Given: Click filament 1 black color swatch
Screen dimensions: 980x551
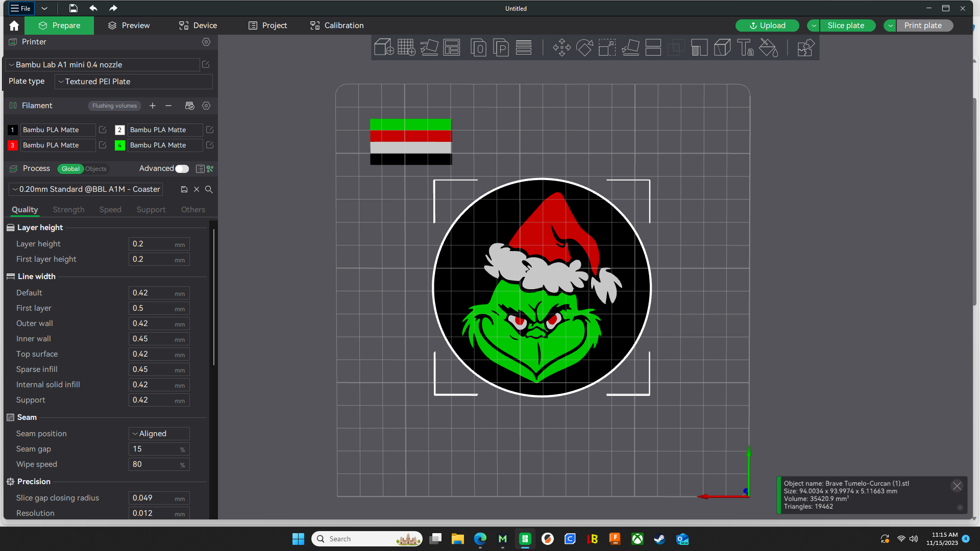Looking at the screenshot, I should point(13,130).
